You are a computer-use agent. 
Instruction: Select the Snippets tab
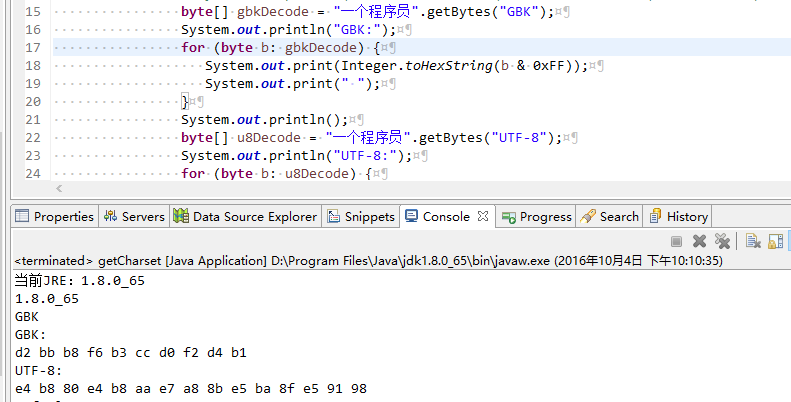coord(361,216)
